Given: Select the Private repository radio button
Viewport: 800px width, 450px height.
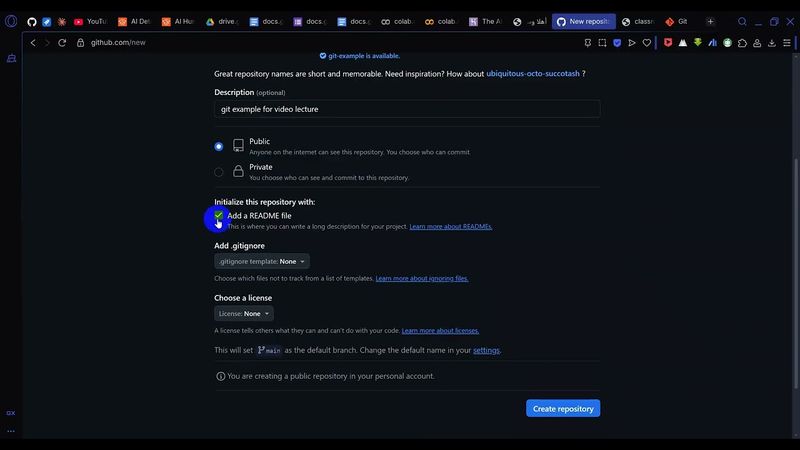Looking at the screenshot, I should click(219, 172).
